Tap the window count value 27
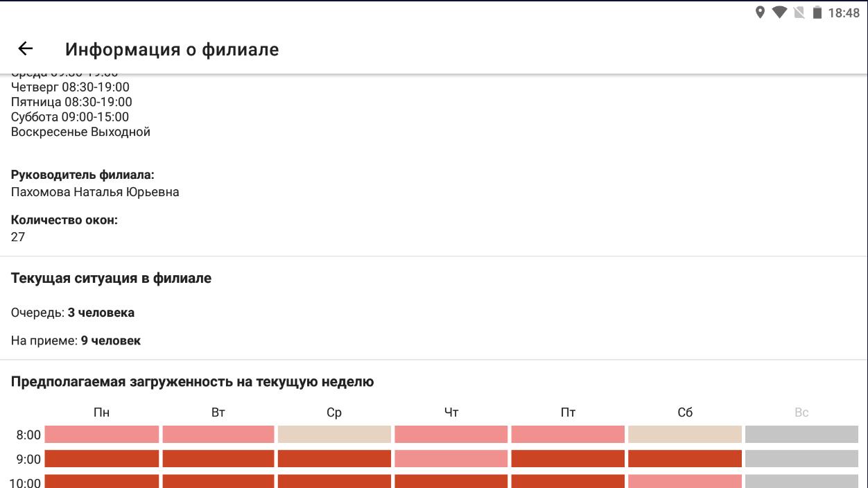The image size is (868, 488). 18,237
